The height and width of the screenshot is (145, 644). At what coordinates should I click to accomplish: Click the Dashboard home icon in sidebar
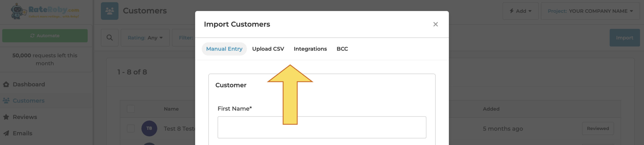point(6,85)
